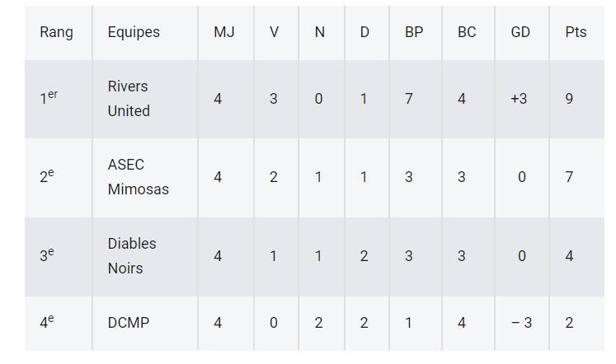Click the DCMP team name

pos(129,323)
